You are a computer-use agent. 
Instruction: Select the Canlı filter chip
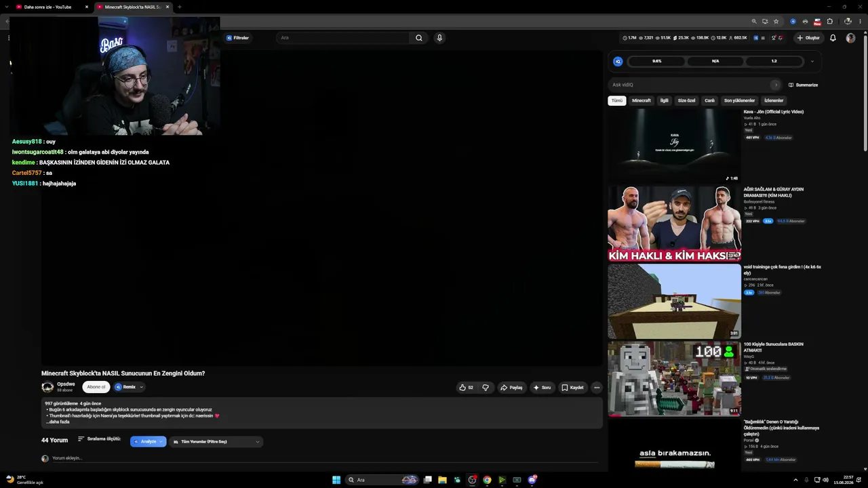(x=709, y=100)
